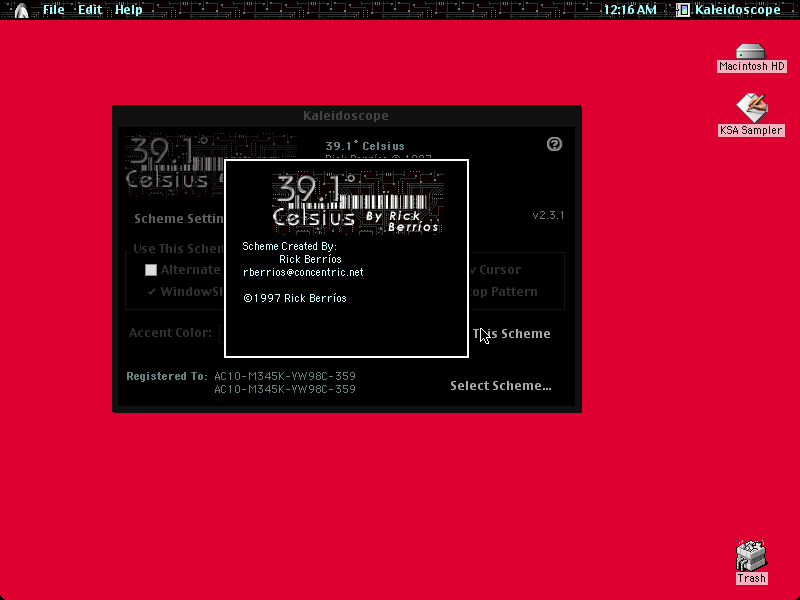Click the Kaleidoscope window title bar
The height and width of the screenshot is (600, 800).
[x=346, y=116]
